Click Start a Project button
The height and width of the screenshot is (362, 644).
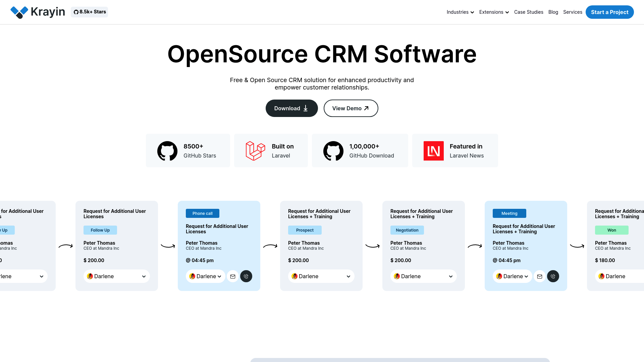(x=610, y=12)
